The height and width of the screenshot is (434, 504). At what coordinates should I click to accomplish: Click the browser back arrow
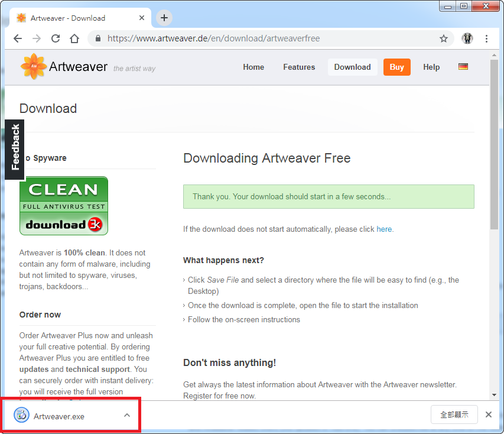pyautogui.click(x=18, y=38)
